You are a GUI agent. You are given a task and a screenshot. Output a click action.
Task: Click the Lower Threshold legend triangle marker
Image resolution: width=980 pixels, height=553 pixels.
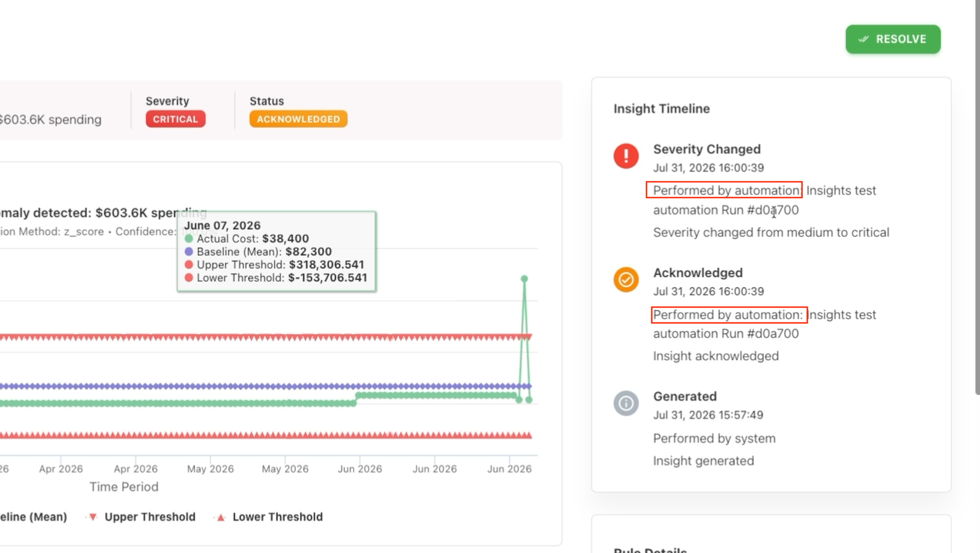point(221,517)
